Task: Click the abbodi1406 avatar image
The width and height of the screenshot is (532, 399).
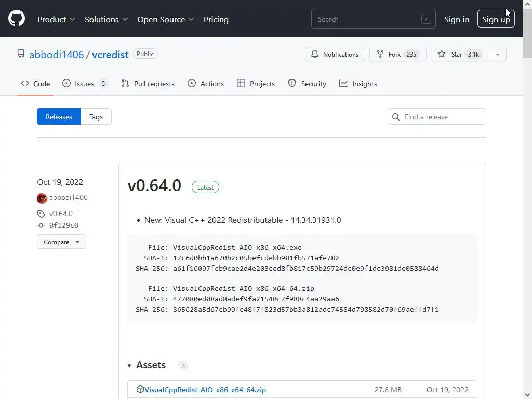Action: 42,198
